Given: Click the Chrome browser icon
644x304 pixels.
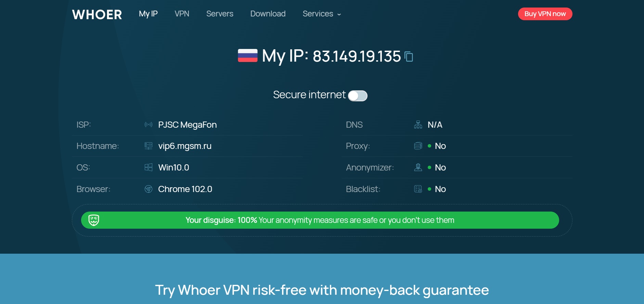Looking at the screenshot, I should coord(149,189).
